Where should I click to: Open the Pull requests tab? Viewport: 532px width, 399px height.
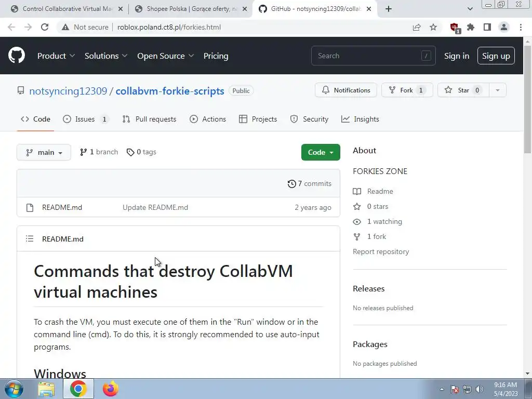coord(149,119)
